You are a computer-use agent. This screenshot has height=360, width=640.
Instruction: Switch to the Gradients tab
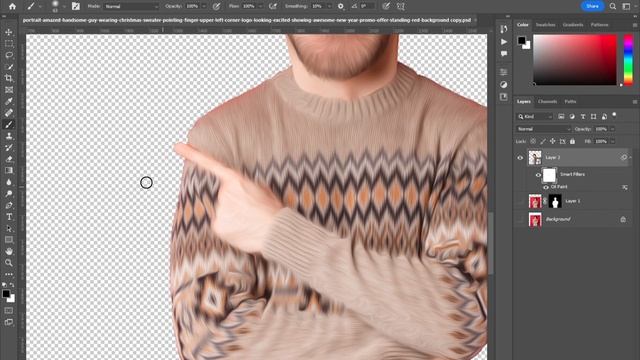click(573, 25)
